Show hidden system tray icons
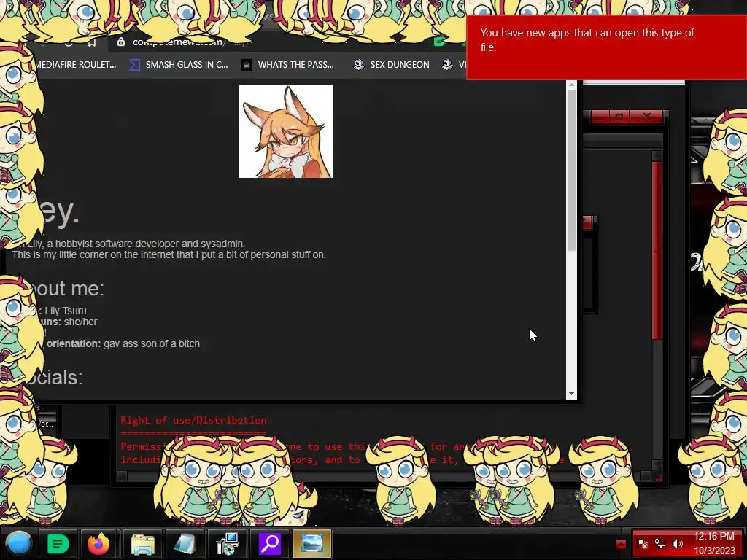The image size is (747, 560). [621, 544]
